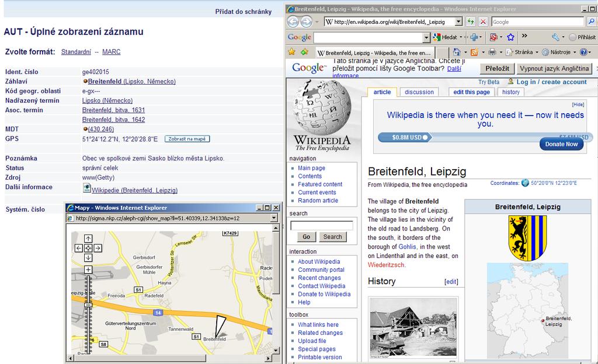
Task: Open the Stránka menu dropdown
Action: pos(537,52)
